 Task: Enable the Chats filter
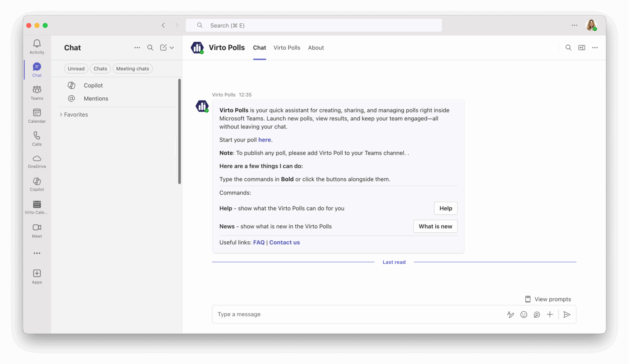tap(100, 68)
